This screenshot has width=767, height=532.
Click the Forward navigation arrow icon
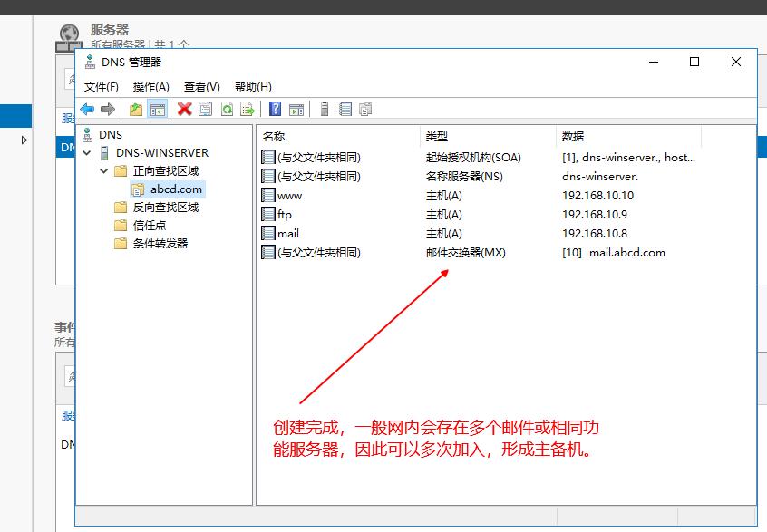coord(108,109)
